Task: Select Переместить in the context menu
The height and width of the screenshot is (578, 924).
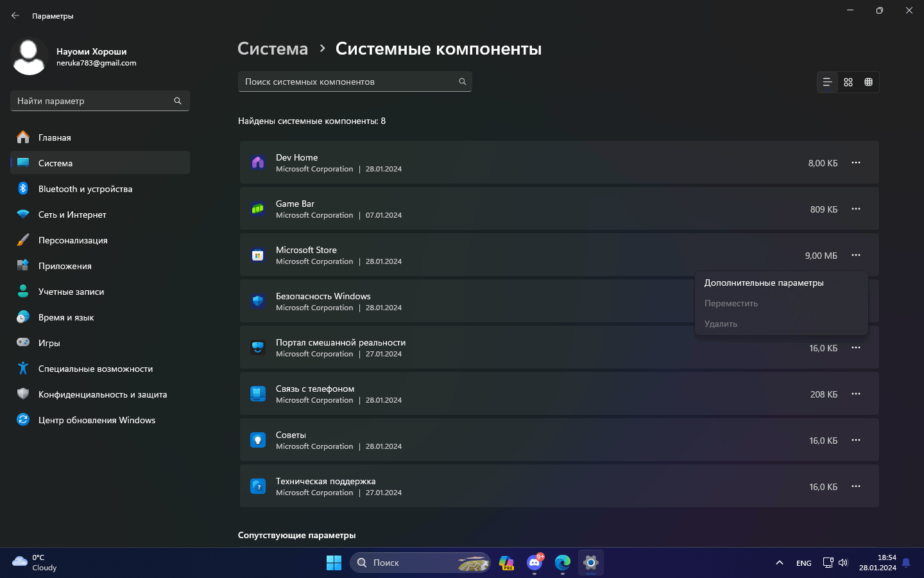Action: 782,303
